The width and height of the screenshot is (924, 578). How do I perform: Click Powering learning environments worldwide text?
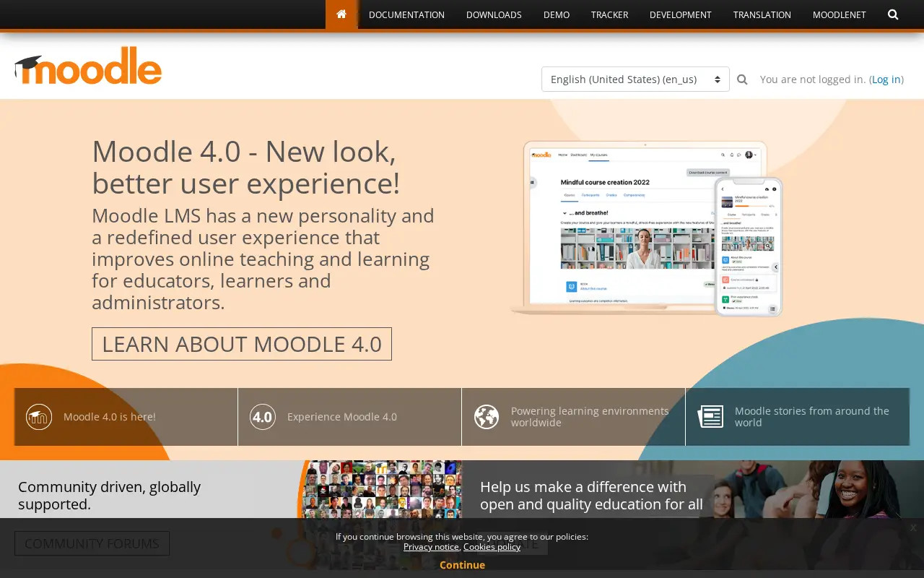pyautogui.click(x=590, y=417)
